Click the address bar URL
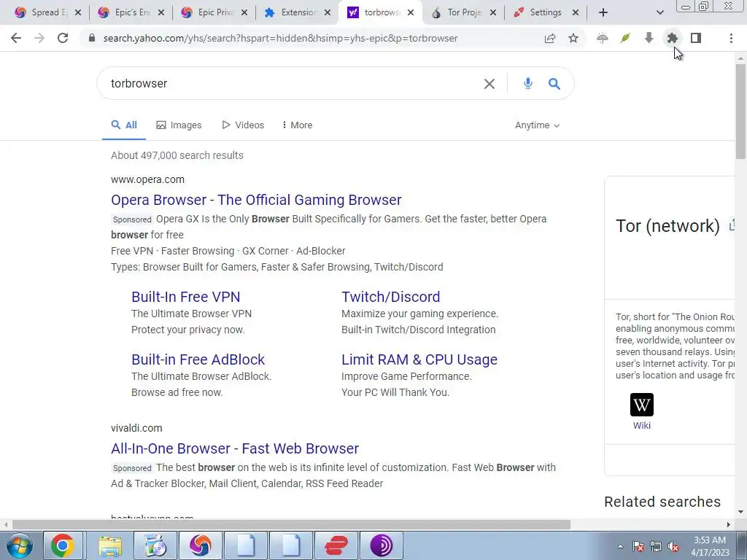 coord(280,38)
